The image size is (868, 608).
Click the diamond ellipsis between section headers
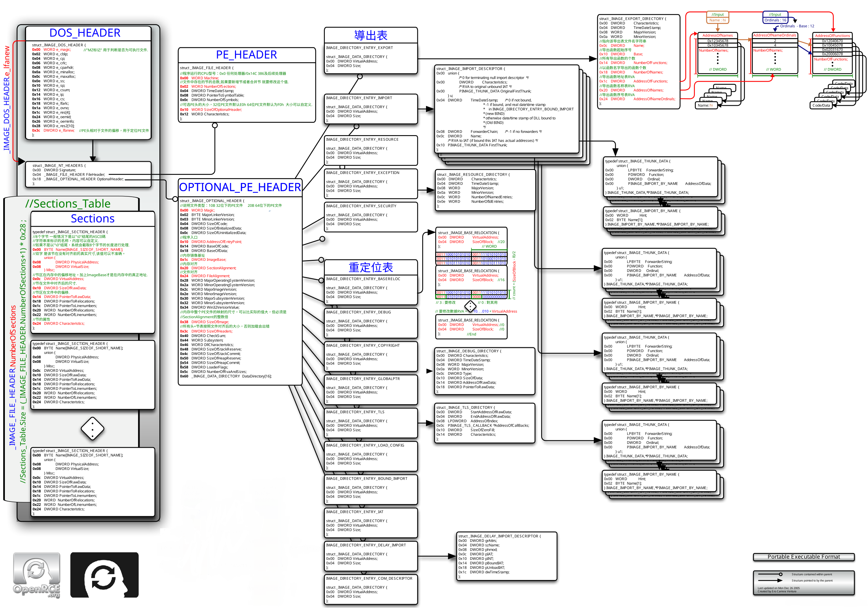(x=92, y=429)
